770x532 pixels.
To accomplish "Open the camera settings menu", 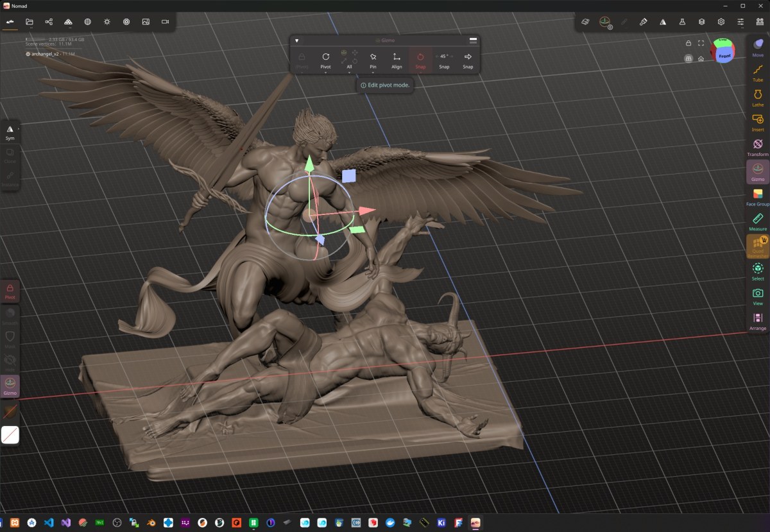I will coord(165,22).
